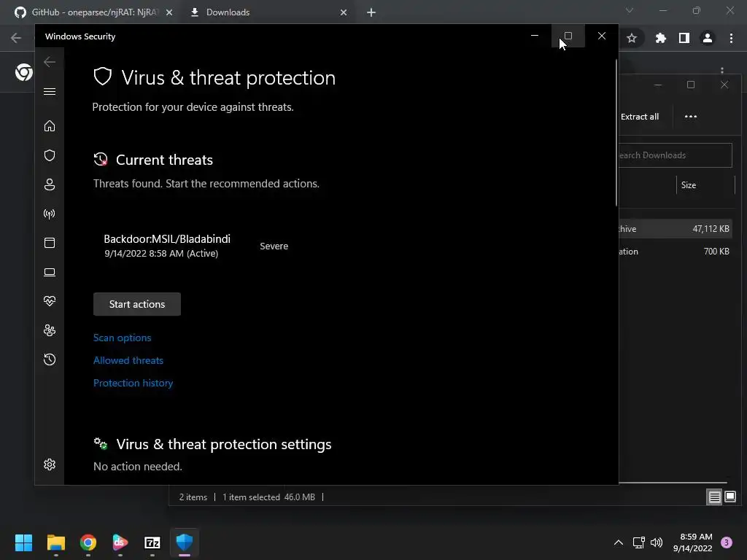Close the Downloads browser tab
The width and height of the screenshot is (747, 560).
coord(344,12)
